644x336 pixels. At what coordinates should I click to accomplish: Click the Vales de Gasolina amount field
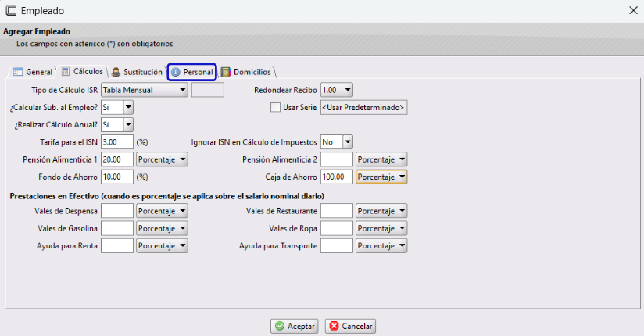pyautogui.click(x=117, y=228)
